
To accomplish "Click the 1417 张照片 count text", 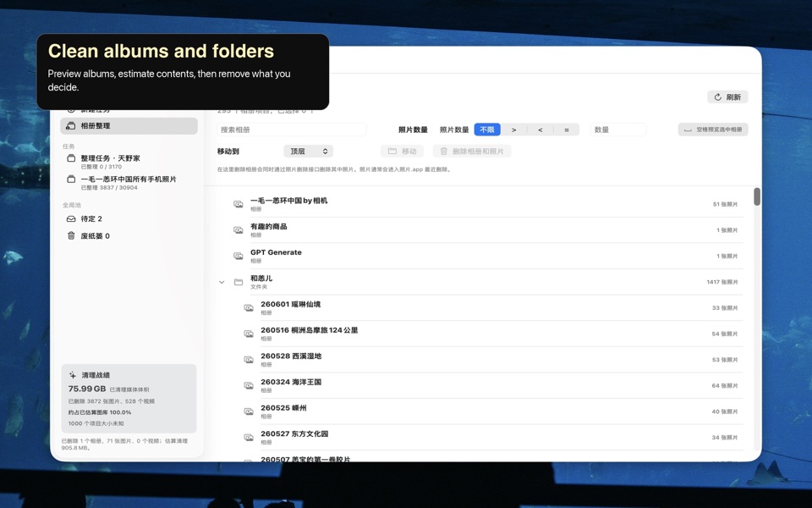I will point(721,282).
